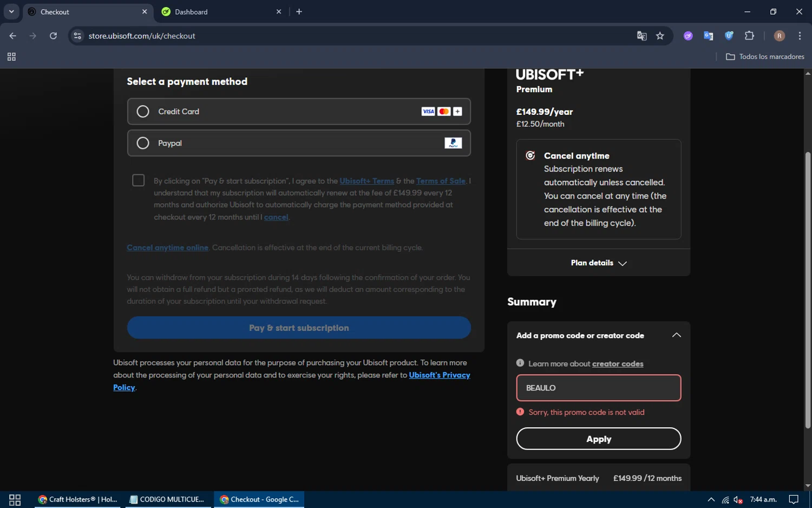Viewport: 812px width, 508px height.
Task: Follow the cancel link in agreement text
Action: [x=276, y=217]
